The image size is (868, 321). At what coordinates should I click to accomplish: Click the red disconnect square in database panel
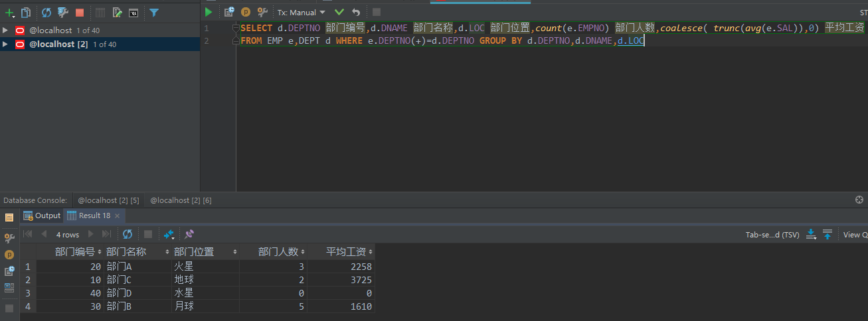pos(80,13)
